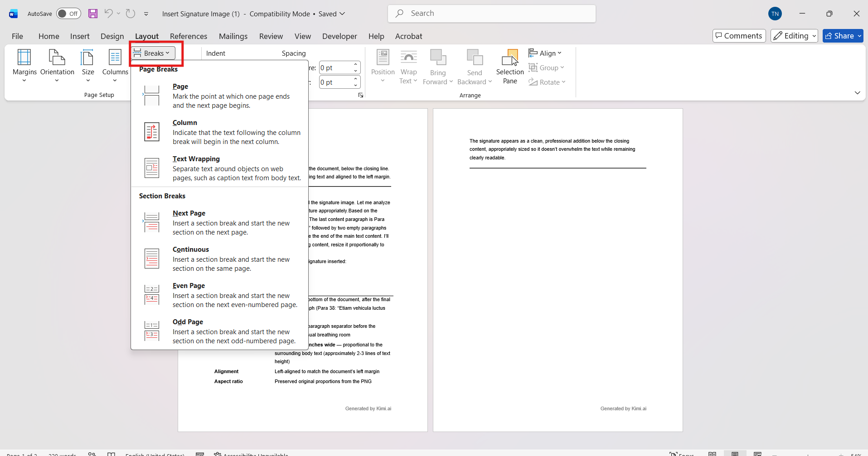Open the References tab
This screenshot has width=868, height=456.
(x=189, y=36)
